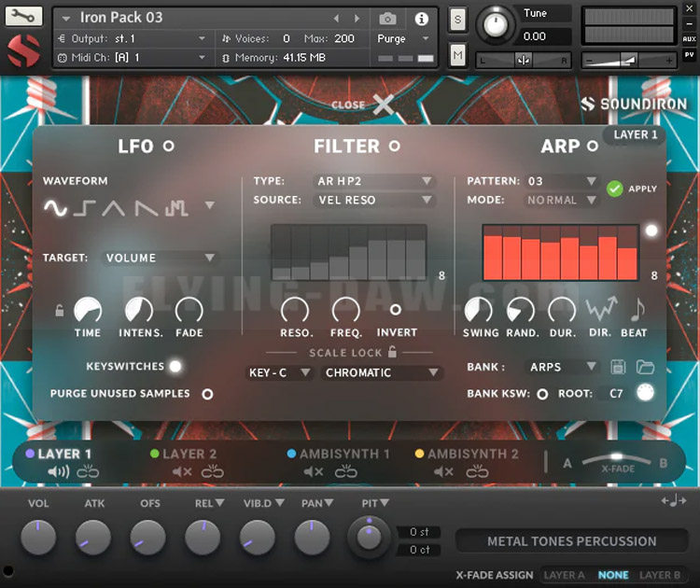Open the Purge menu
This screenshot has width=700, height=588.
click(403, 39)
